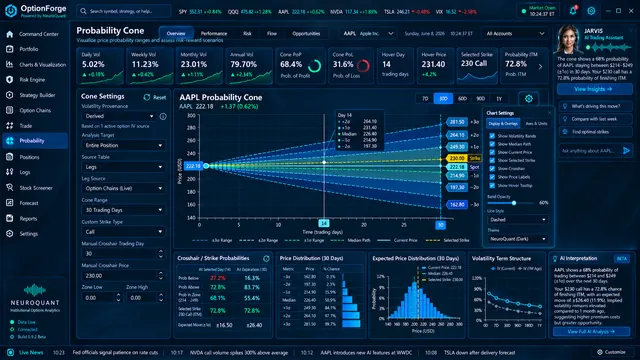Image resolution: width=640 pixels, height=360 pixels.
Task: Click the Customize button
Action: [x=611, y=352]
